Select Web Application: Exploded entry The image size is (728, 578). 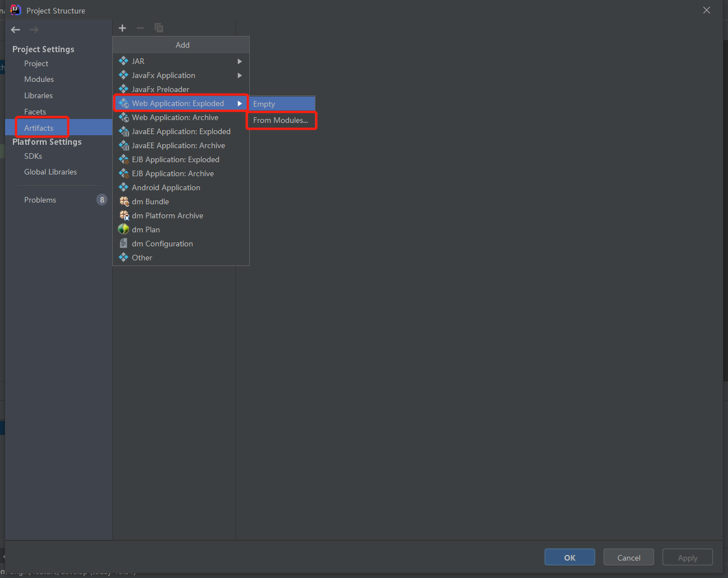click(181, 103)
